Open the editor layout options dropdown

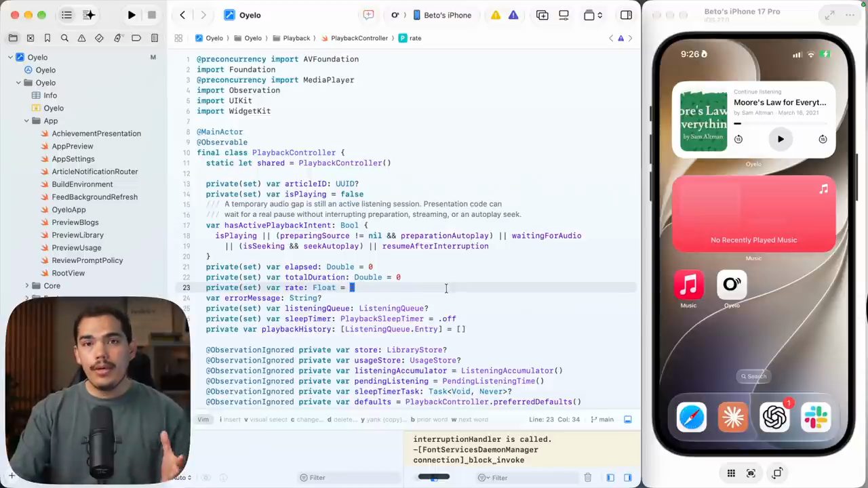click(x=593, y=15)
